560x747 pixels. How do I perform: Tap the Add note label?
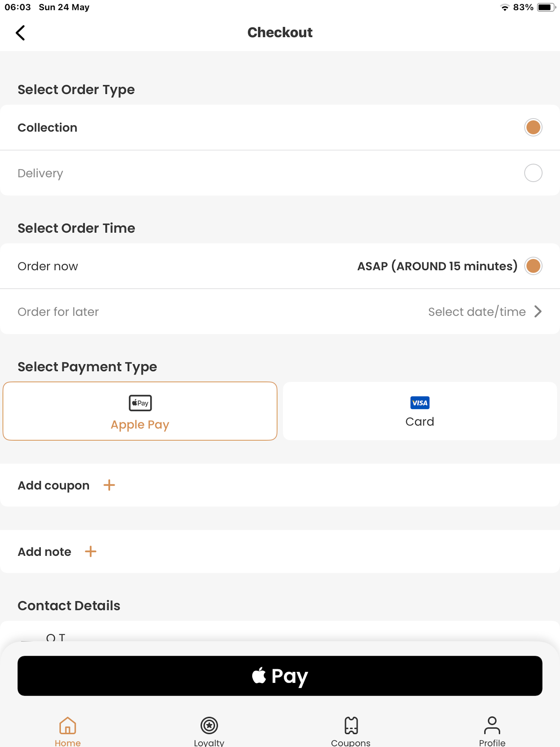click(x=44, y=552)
